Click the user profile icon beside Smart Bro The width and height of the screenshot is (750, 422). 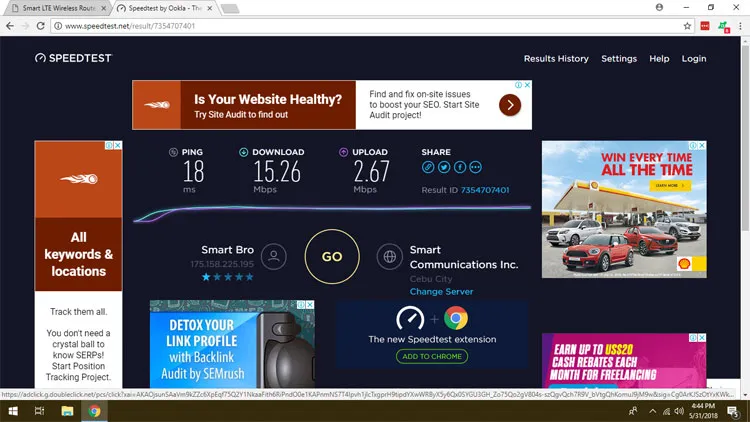pos(274,256)
